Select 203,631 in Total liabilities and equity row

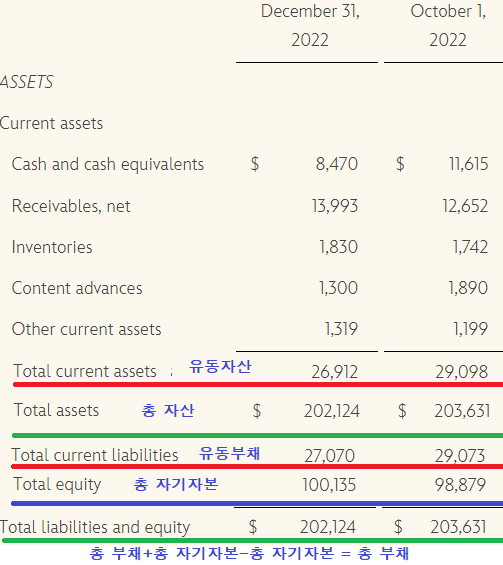click(458, 527)
